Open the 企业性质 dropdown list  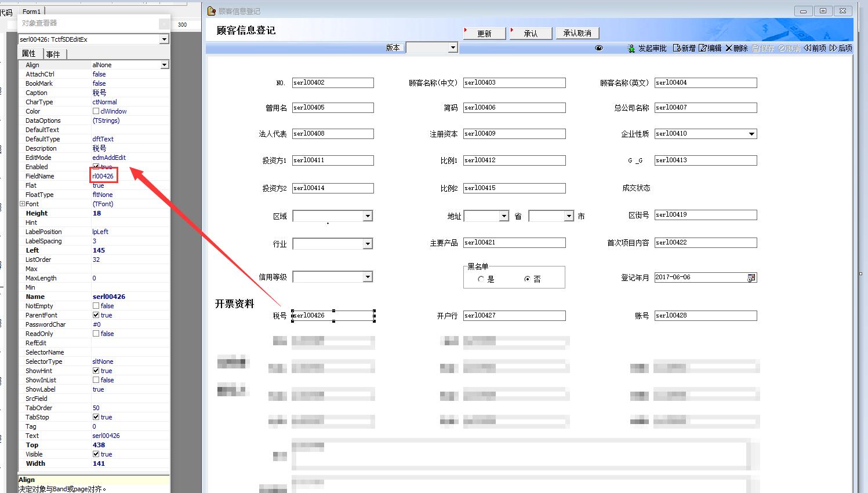pos(751,134)
